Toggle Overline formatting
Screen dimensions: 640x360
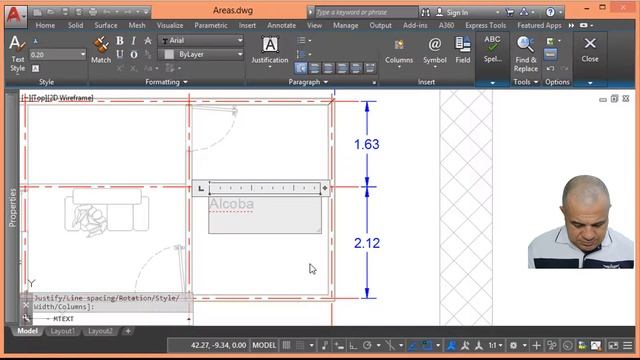[x=134, y=54]
